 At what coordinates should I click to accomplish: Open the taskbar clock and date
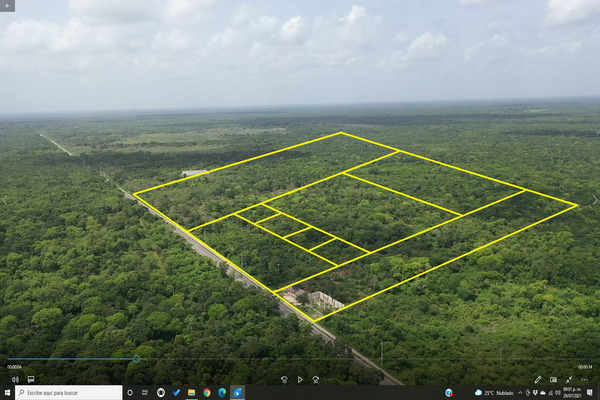click(x=571, y=393)
